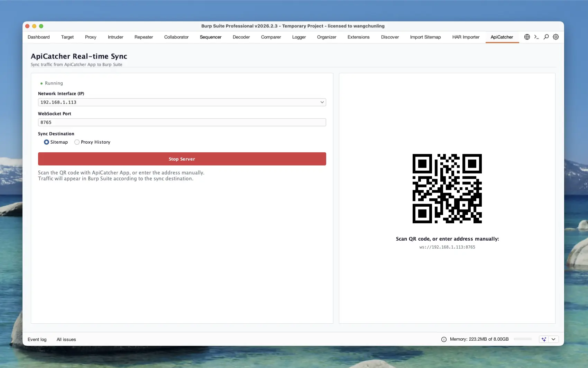Click the QR code image
Image resolution: width=588 pixels, height=368 pixels.
tap(447, 189)
